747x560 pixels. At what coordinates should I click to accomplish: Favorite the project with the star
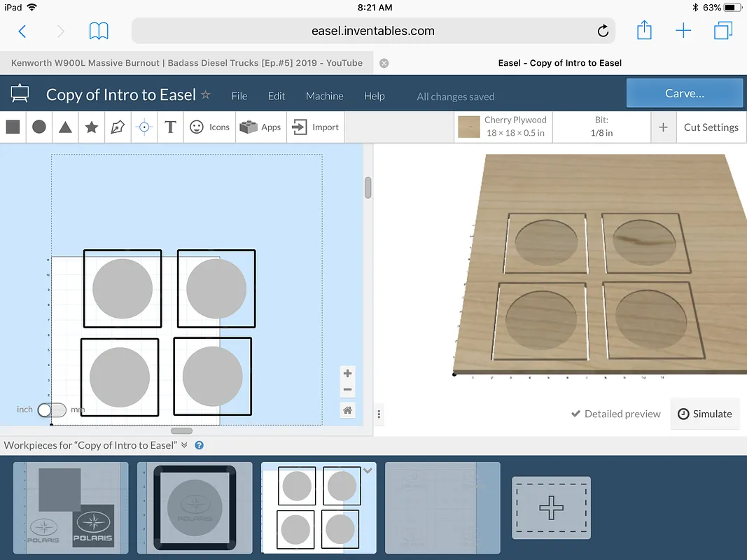[206, 94]
